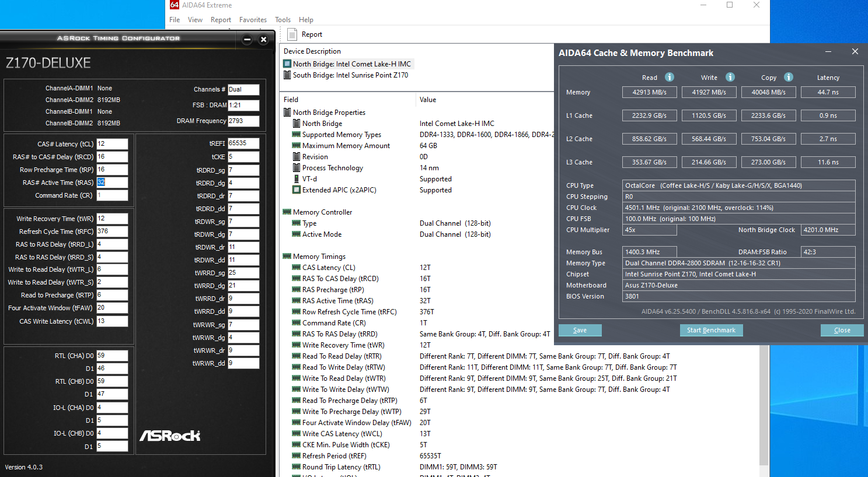The width and height of the screenshot is (868, 477).
Task: Click the CAS Write Latency (tCWL) field
Action: click(x=112, y=321)
